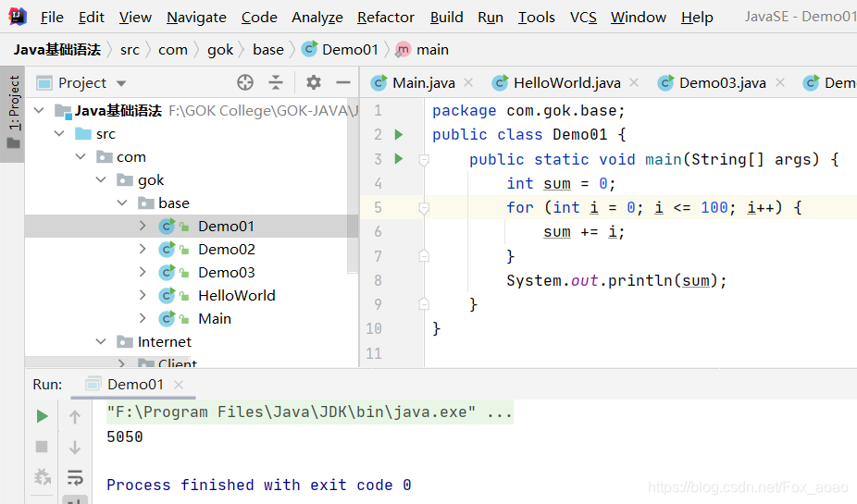Select HelloWorld in the project tree
Image resolution: width=857 pixels, height=504 pixels.
coord(237,295)
